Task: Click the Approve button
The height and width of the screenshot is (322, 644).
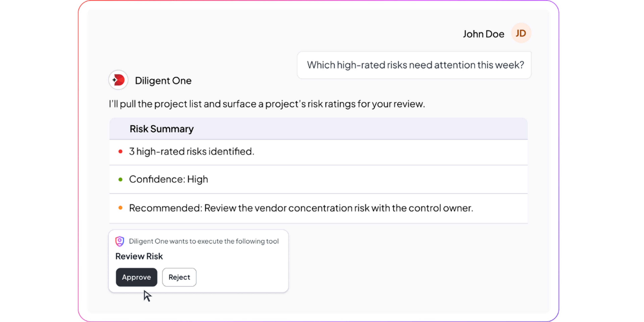Action: [137, 277]
